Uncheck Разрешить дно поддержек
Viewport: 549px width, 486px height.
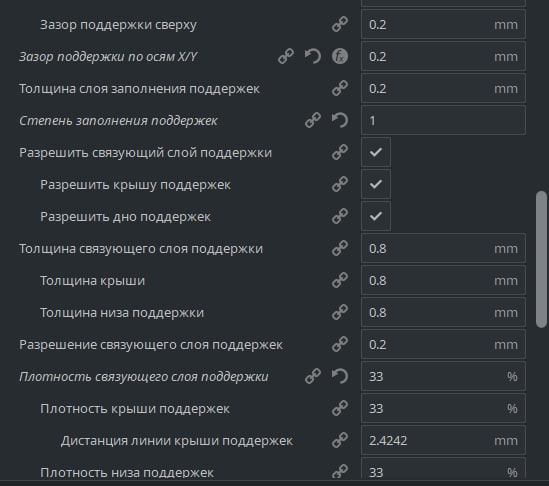coord(376,216)
